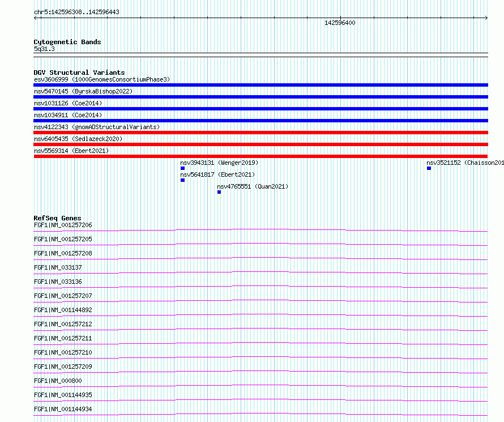Click the blue bar under nsv1031126
The image size is (504, 422).
click(260, 109)
